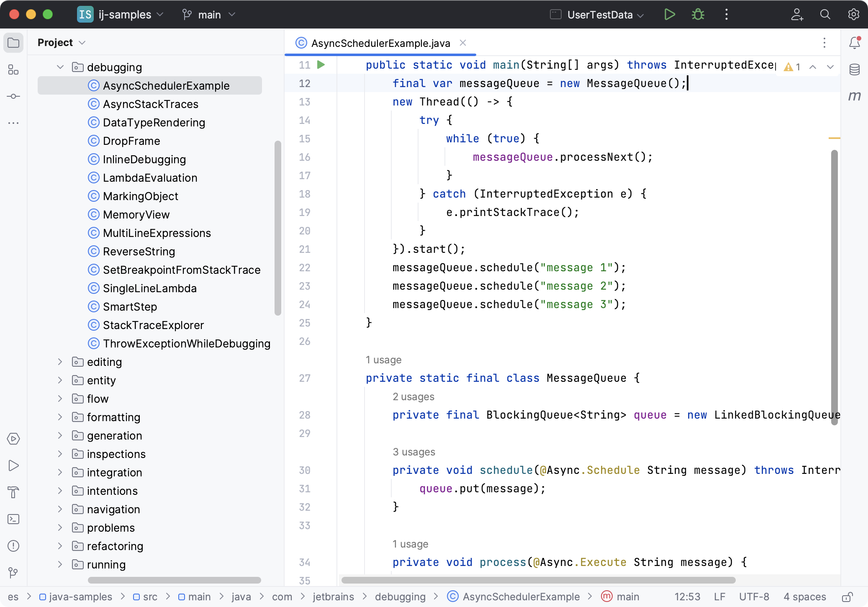
Task: Select ThrowExceptionWhileDebugging class in project tree
Action: point(187,343)
